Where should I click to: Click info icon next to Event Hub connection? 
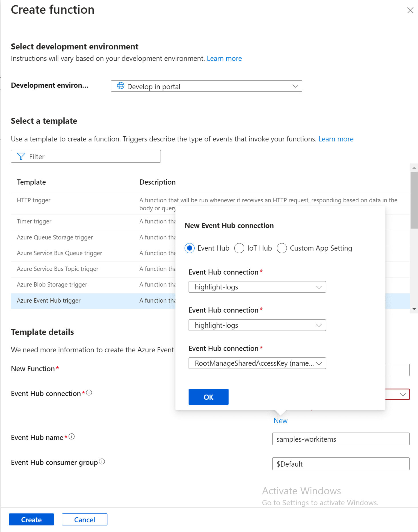(x=89, y=393)
